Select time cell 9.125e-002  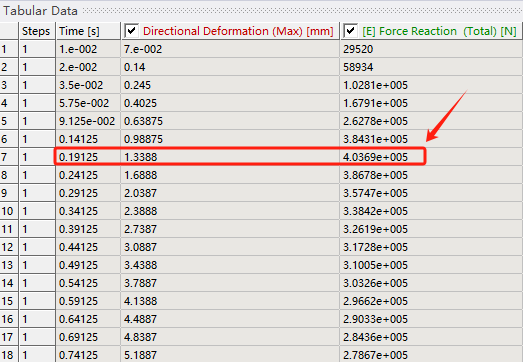click(88, 121)
